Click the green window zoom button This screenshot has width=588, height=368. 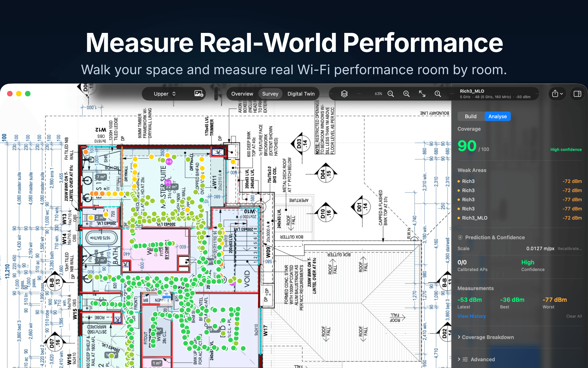[28, 93]
